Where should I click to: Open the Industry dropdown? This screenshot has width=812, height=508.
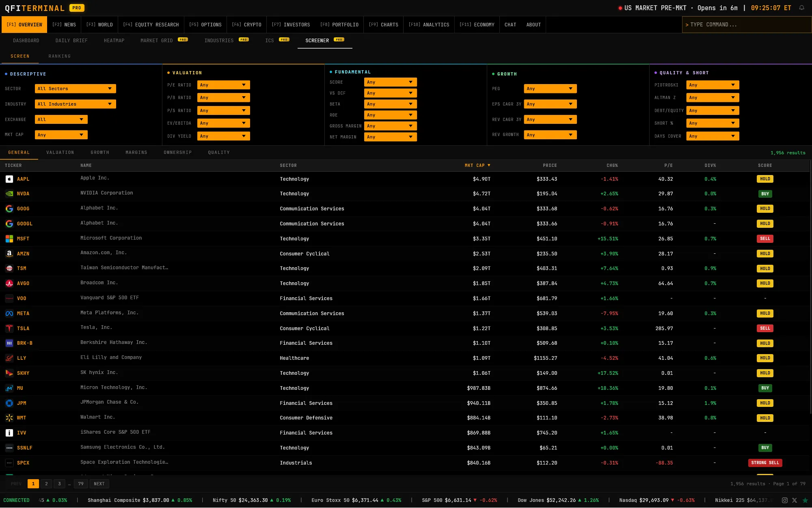click(x=76, y=104)
